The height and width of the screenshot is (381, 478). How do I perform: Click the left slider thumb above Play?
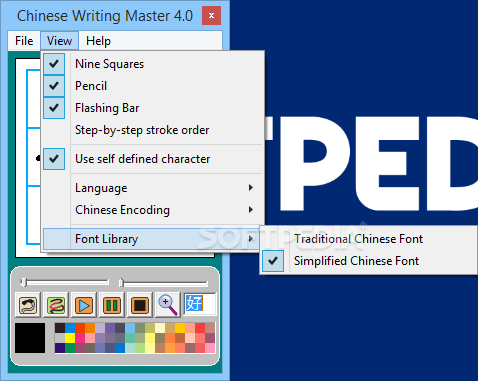(x=23, y=282)
